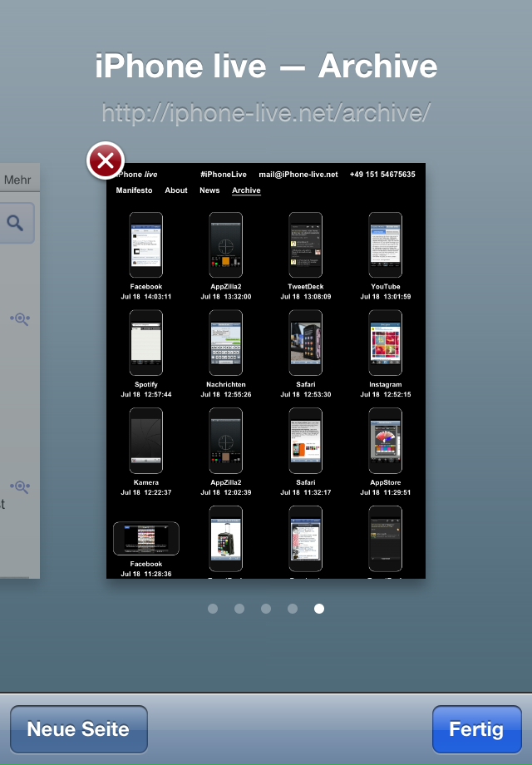532x765 pixels.
Task: Click the Instagram label text
Action: pyautogui.click(x=385, y=384)
